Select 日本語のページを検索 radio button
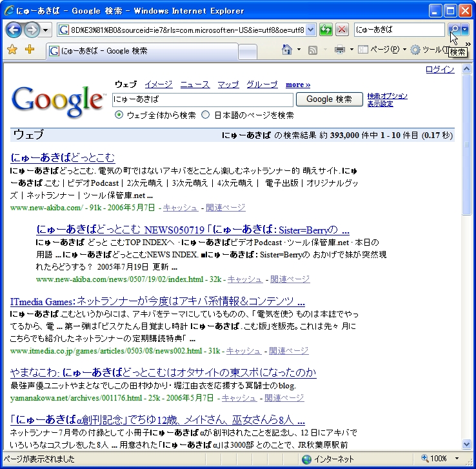476x469 pixels. tap(206, 115)
